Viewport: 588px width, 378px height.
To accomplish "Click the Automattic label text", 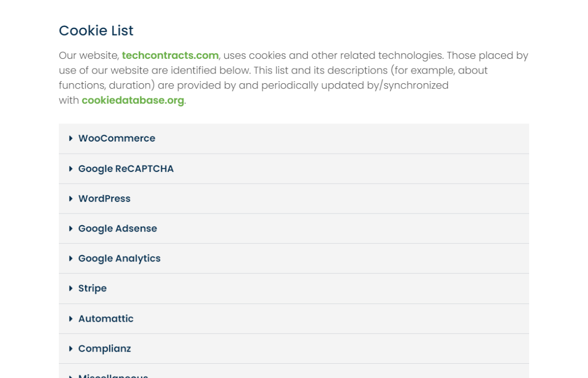I will pyautogui.click(x=106, y=318).
